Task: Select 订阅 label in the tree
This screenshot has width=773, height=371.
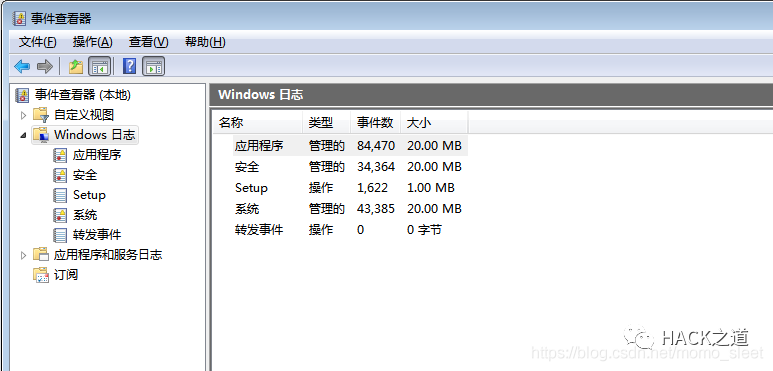Action: point(66,275)
